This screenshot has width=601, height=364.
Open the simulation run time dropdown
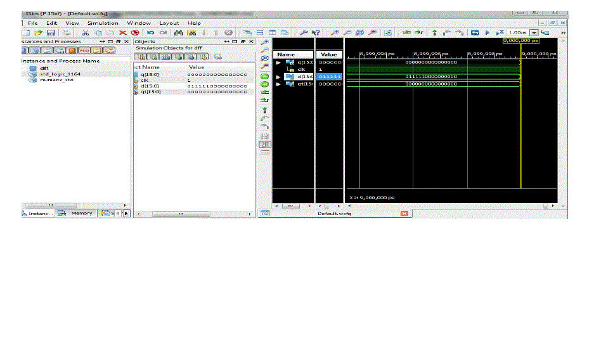533,32
